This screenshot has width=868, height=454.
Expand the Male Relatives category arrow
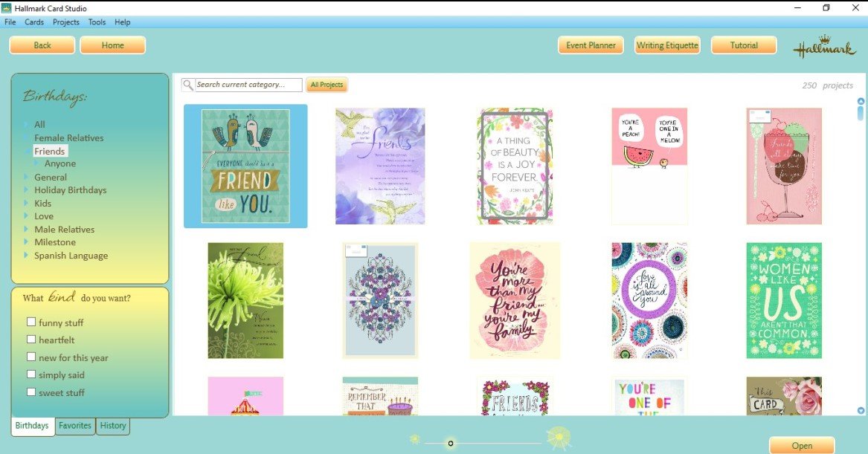pyautogui.click(x=26, y=229)
